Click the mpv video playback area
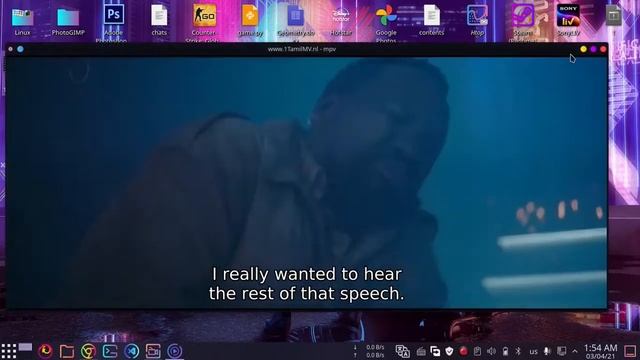Image resolution: width=640 pixels, height=360 pixels. [307, 182]
